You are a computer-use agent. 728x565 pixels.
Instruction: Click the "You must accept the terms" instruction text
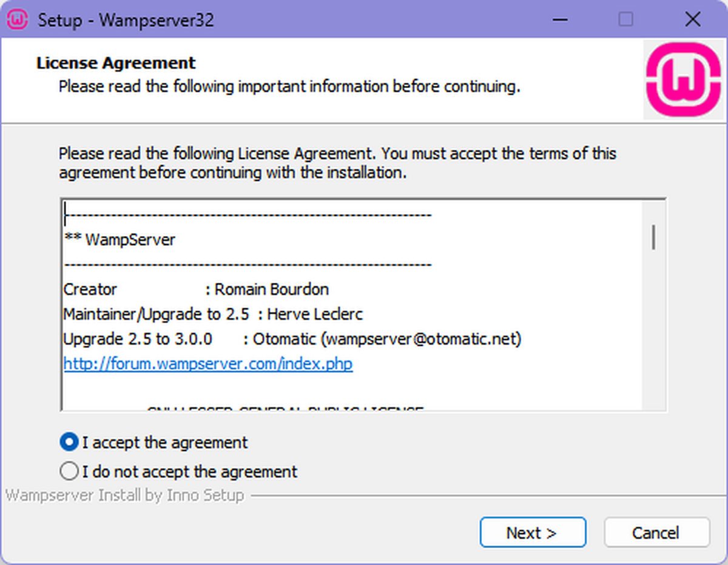[x=497, y=153]
